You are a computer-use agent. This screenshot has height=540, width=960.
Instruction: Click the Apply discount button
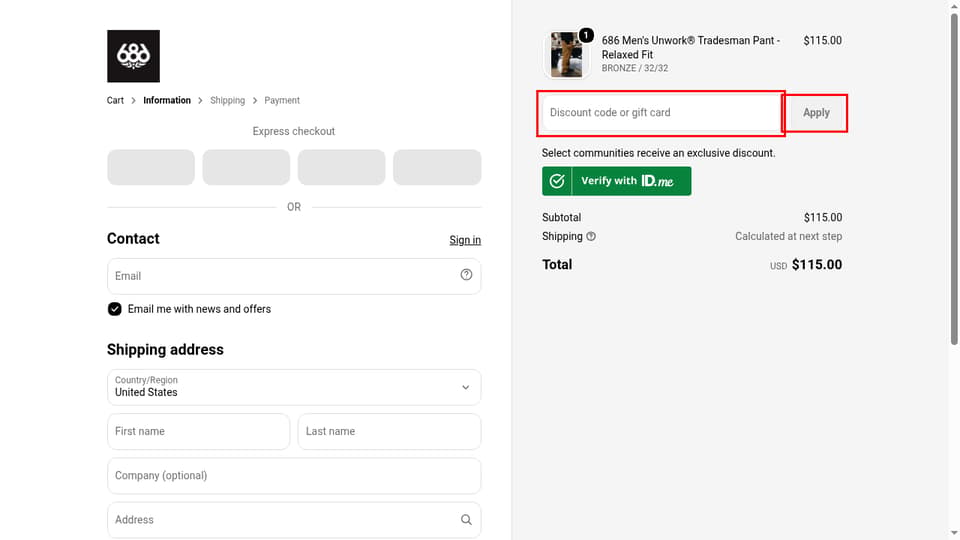point(816,113)
